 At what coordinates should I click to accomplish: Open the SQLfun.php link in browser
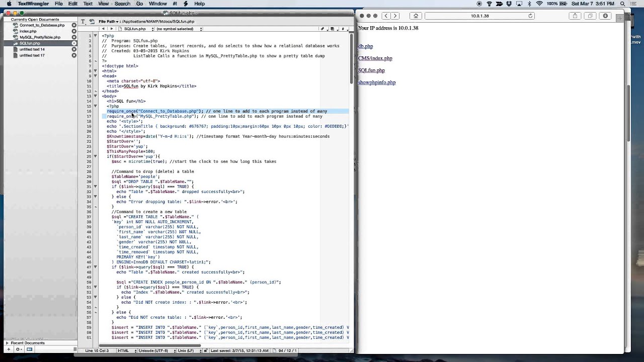pyautogui.click(x=371, y=70)
